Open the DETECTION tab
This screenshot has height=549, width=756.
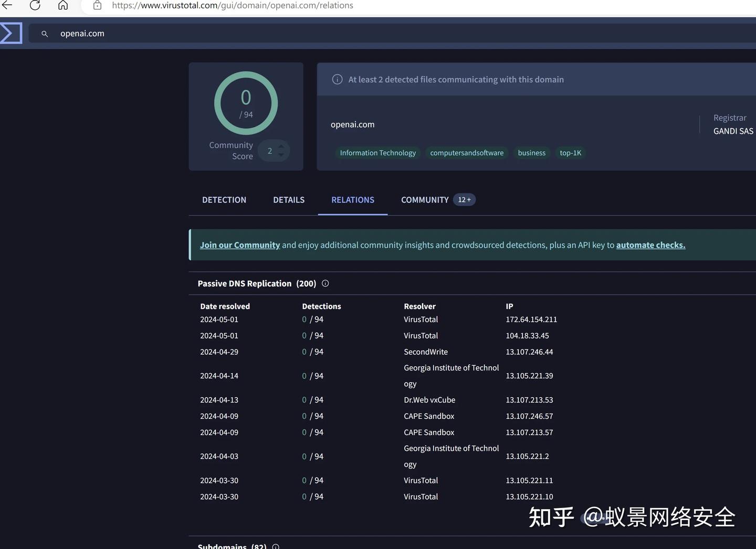click(x=224, y=200)
